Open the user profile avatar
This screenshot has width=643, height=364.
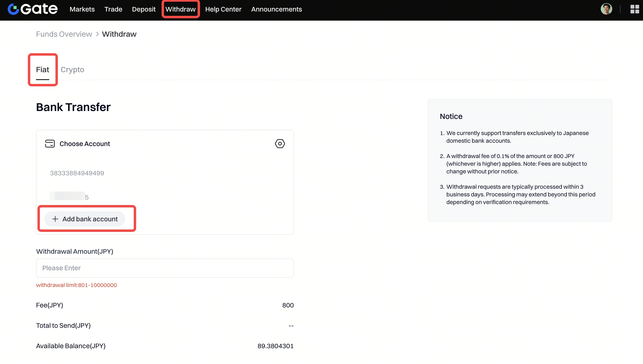606,9
